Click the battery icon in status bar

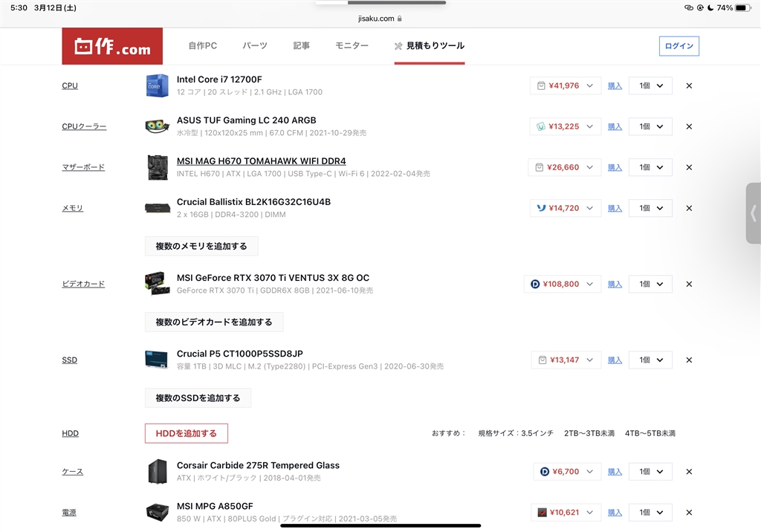pyautogui.click(x=742, y=7)
